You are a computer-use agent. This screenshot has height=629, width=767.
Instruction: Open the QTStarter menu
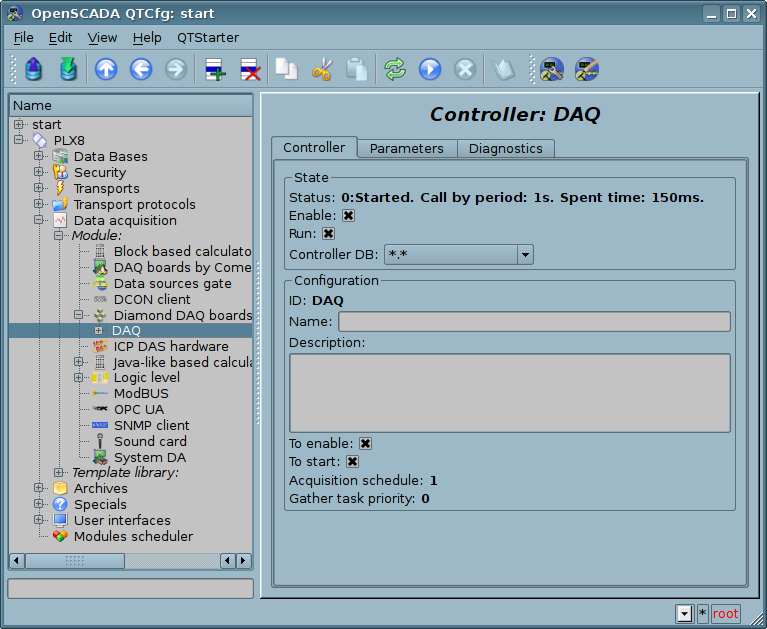click(x=207, y=37)
